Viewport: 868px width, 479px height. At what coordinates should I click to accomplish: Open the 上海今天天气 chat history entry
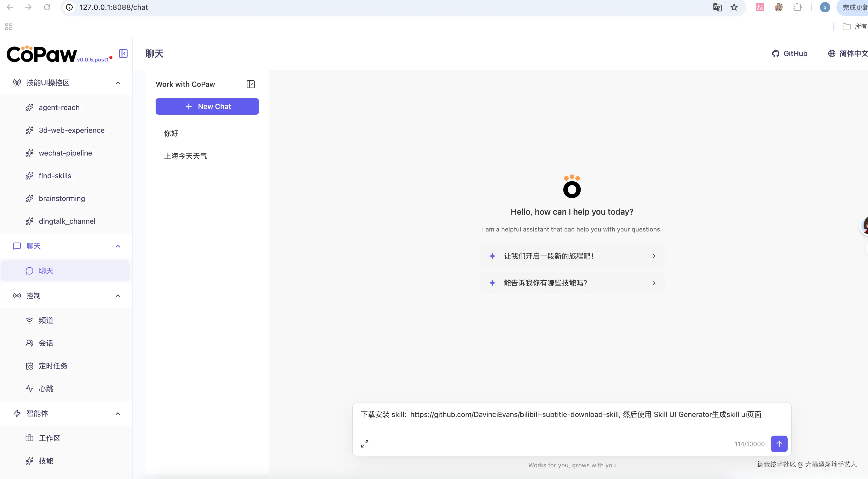[x=185, y=156]
